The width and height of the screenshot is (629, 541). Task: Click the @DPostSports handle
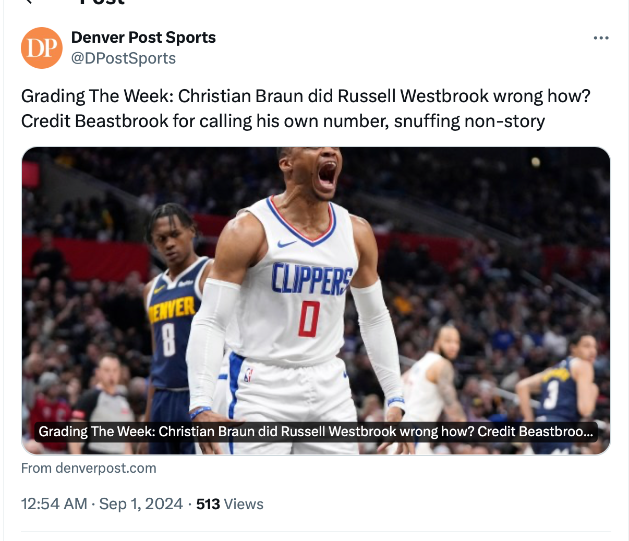(123, 58)
